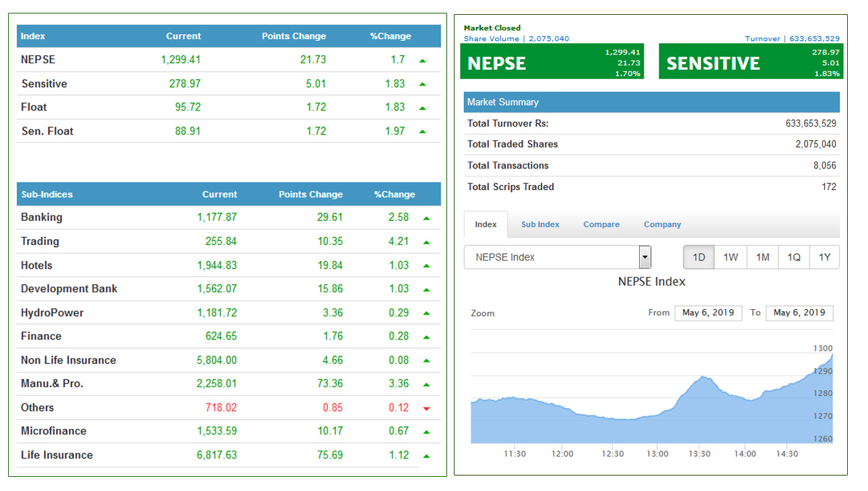Select the 1M chart range

(x=762, y=257)
